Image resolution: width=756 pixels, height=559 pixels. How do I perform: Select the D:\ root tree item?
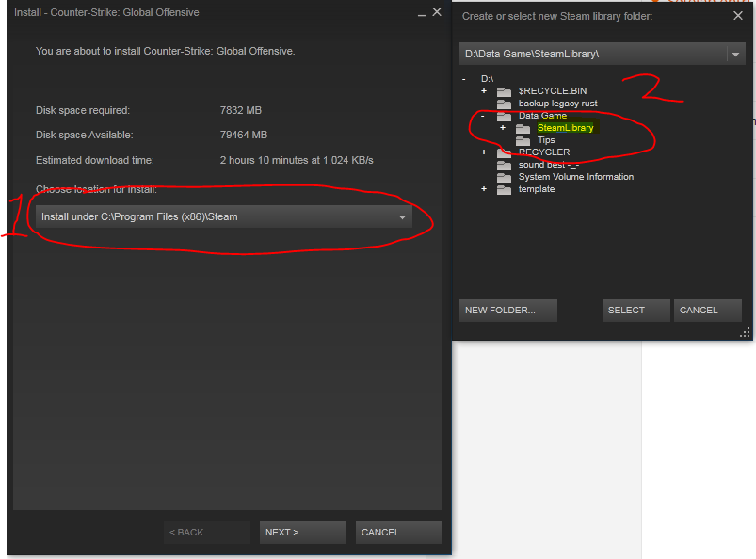point(487,78)
